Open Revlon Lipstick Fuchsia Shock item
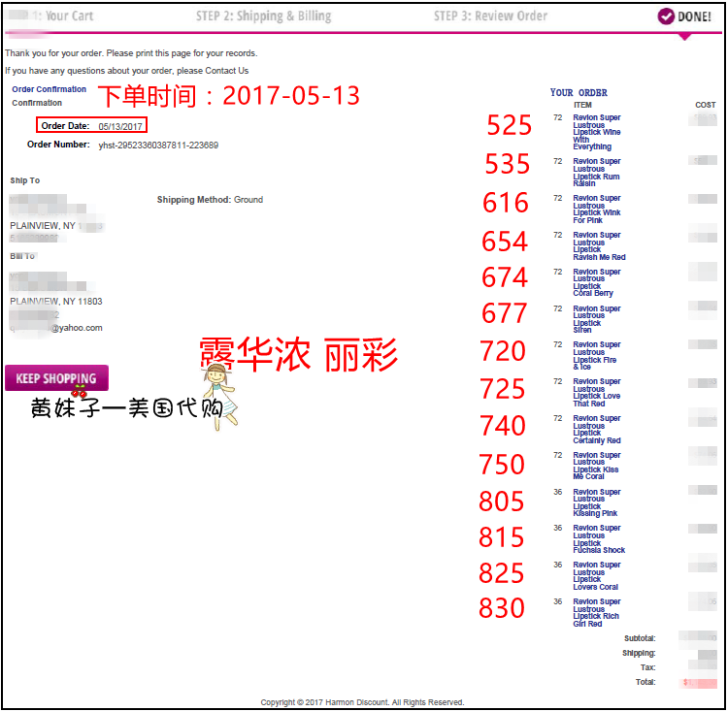The image size is (728, 712). point(599,539)
